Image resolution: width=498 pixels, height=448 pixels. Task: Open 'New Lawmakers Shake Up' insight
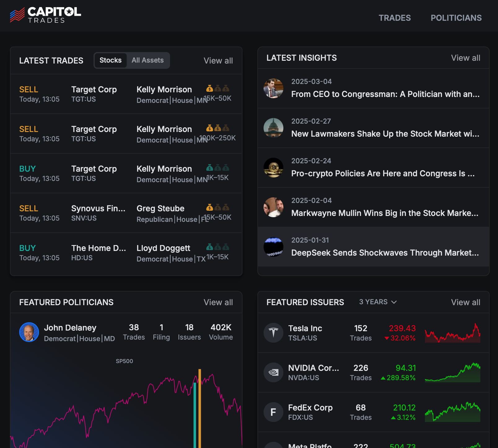(x=385, y=134)
